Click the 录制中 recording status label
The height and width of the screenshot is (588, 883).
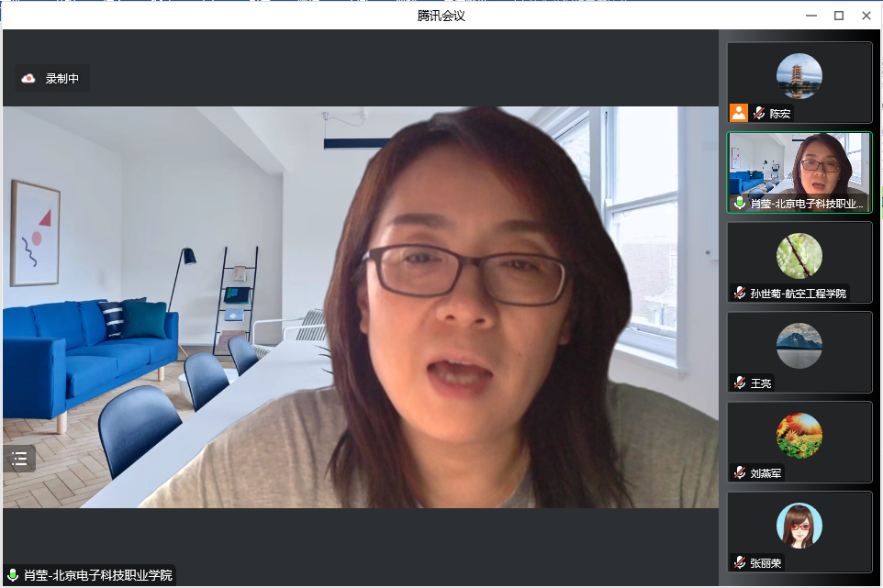click(x=62, y=79)
